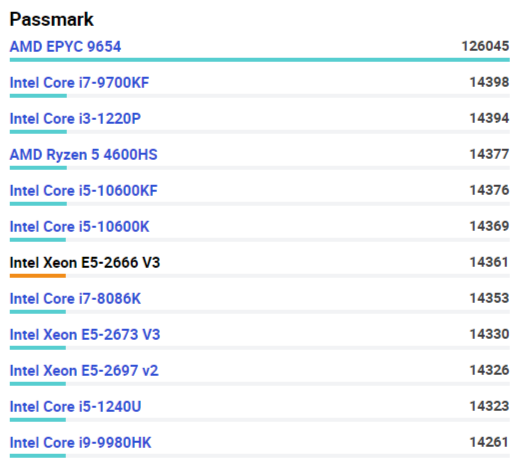This screenshot has height=474, width=524.
Task: Open the Intel Core i5-10600K link
Action: click(79, 227)
